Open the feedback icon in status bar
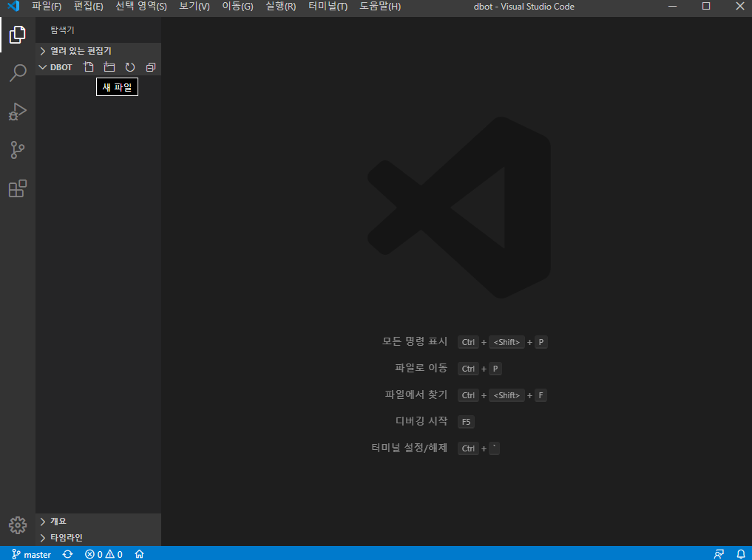This screenshot has height=560, width=752. [719, 554]
